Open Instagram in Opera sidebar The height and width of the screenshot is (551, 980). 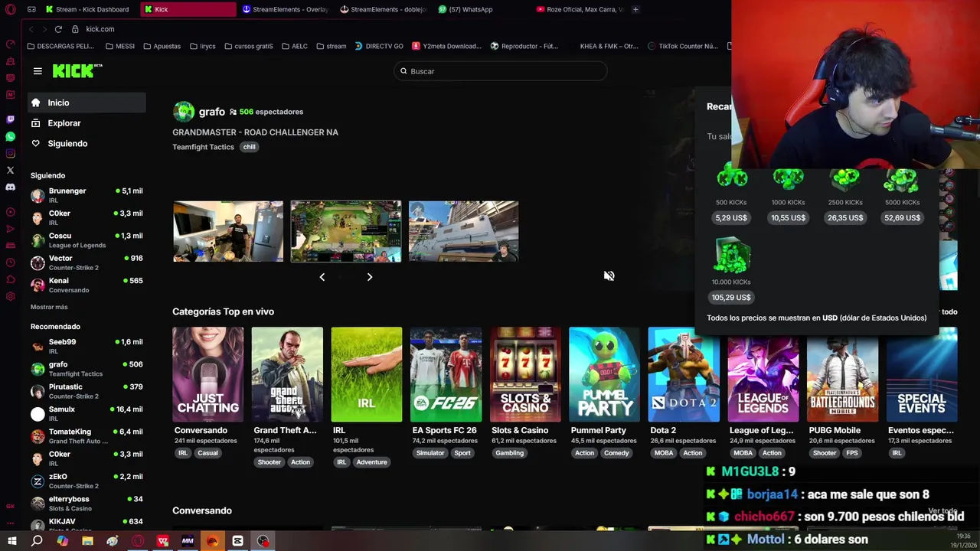[x=10, y=153]
